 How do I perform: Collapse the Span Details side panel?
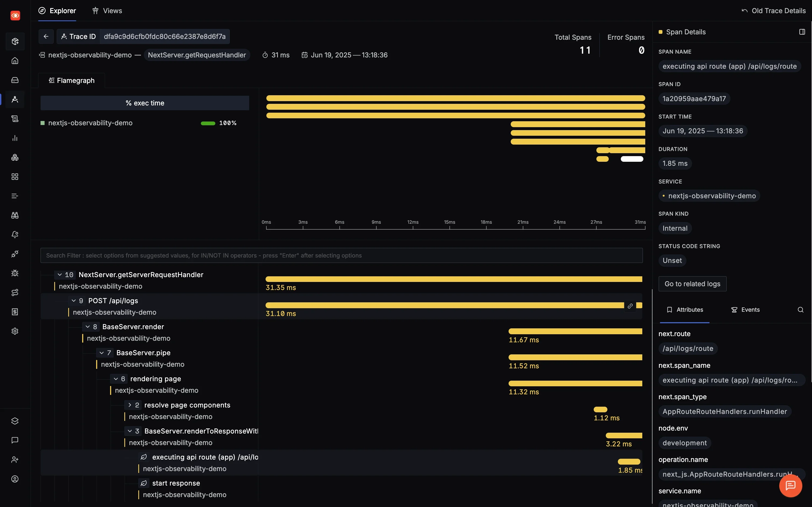pyautogui.click(x=802, y=32)
